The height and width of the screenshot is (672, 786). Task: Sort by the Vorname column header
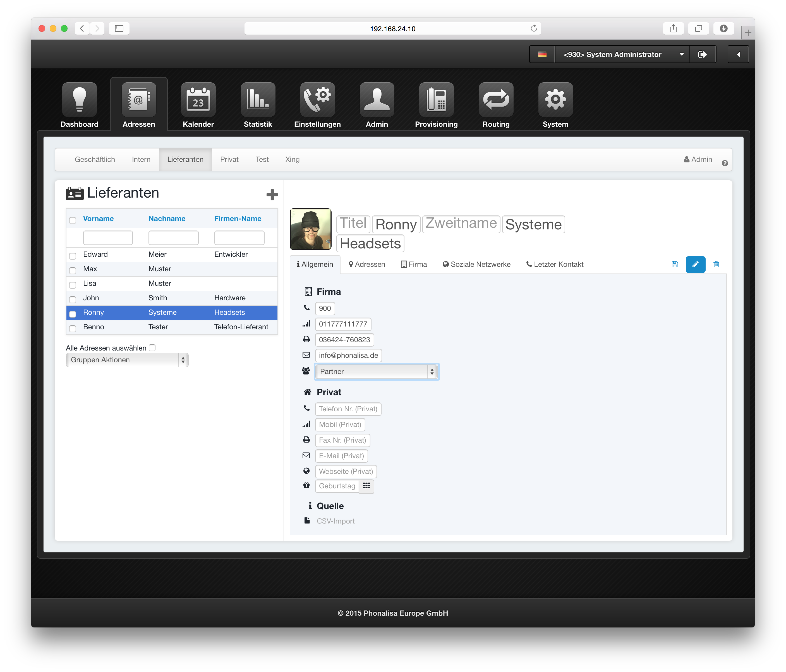click(98, 219)
